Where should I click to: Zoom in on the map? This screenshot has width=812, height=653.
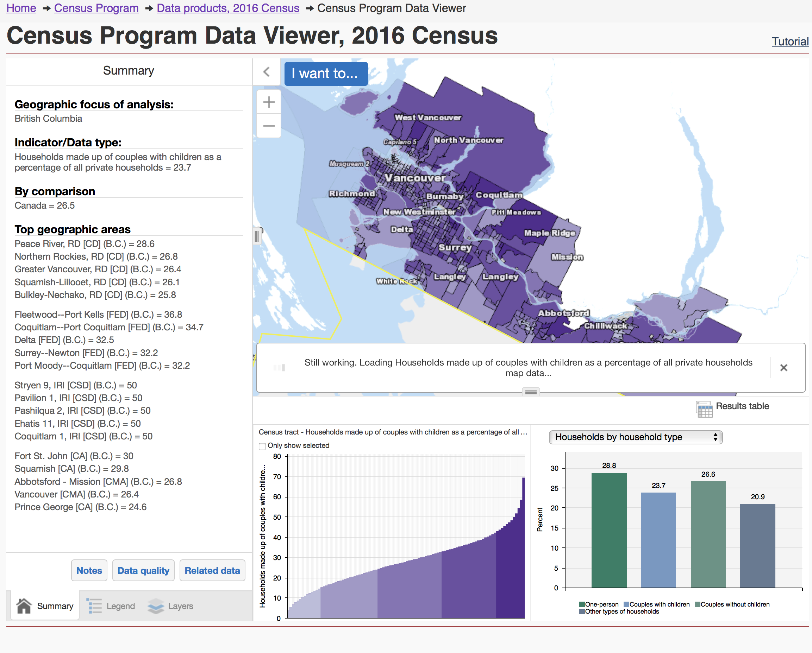(x=269, y=102)
